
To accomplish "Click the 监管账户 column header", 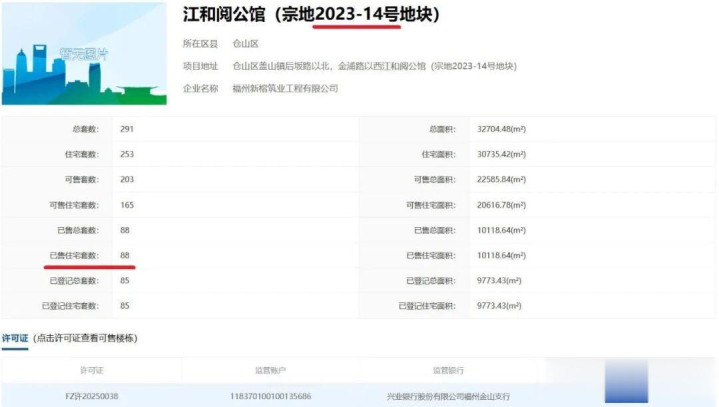I will coord(271,370).
